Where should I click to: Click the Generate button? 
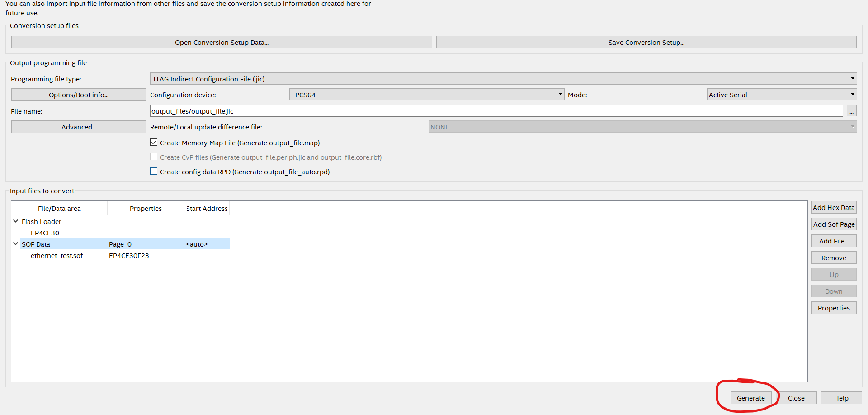[750, 398]
